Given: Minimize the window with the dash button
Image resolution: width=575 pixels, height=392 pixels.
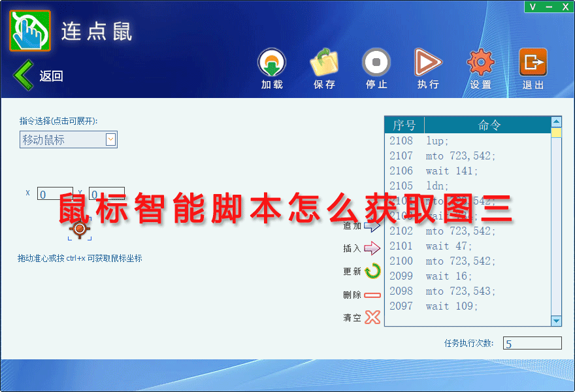Looking at the screenshot, I should pyautogui.click(x=549, y=7).
